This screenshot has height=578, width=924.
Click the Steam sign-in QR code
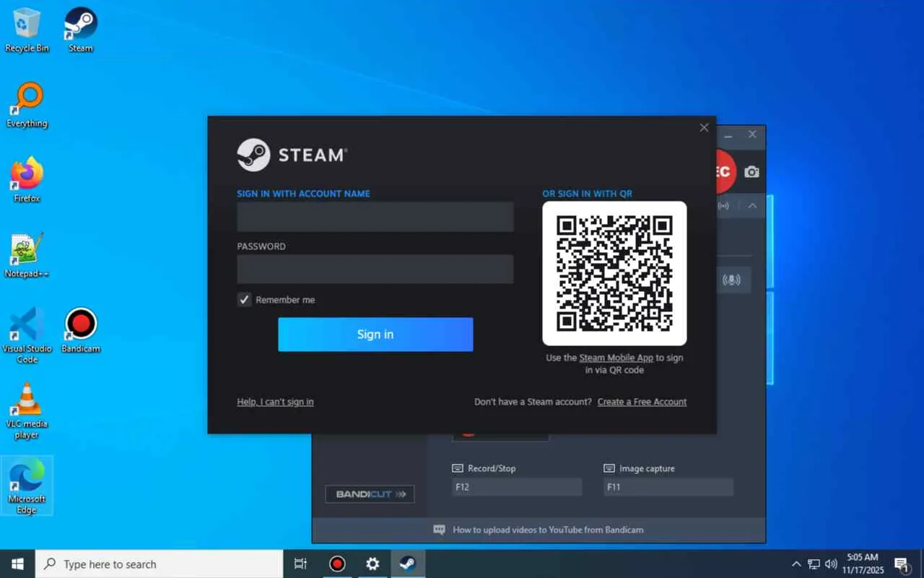(614, 273)
